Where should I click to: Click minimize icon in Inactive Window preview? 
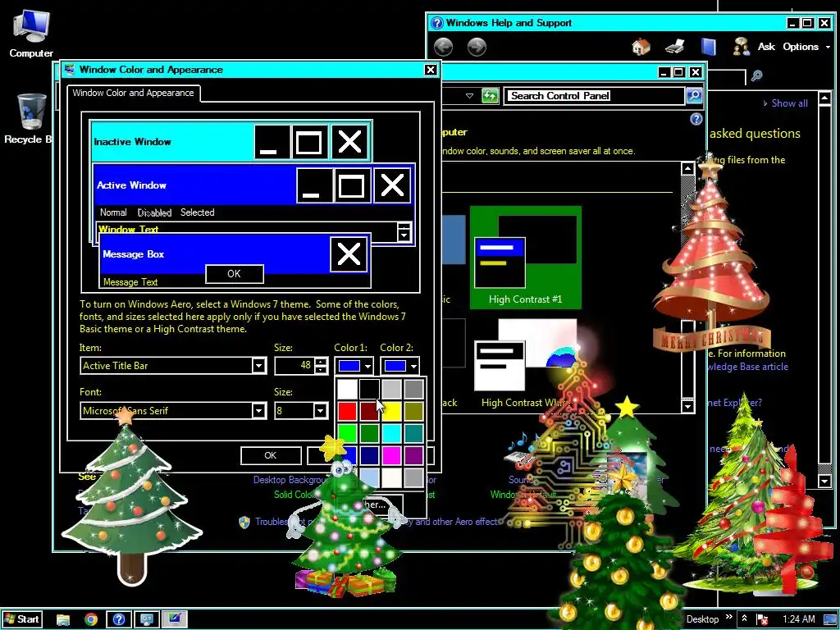272,142
